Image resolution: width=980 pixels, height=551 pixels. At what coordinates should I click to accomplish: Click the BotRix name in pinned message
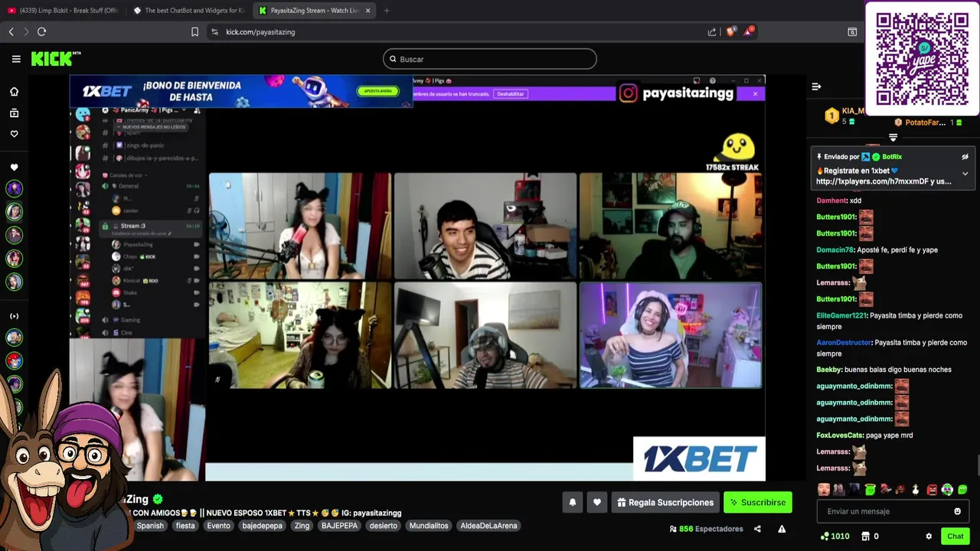[x=892, y=157]
